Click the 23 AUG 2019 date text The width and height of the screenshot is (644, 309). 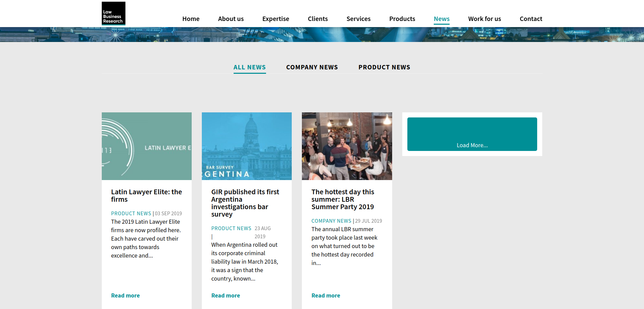pos(263,233)
